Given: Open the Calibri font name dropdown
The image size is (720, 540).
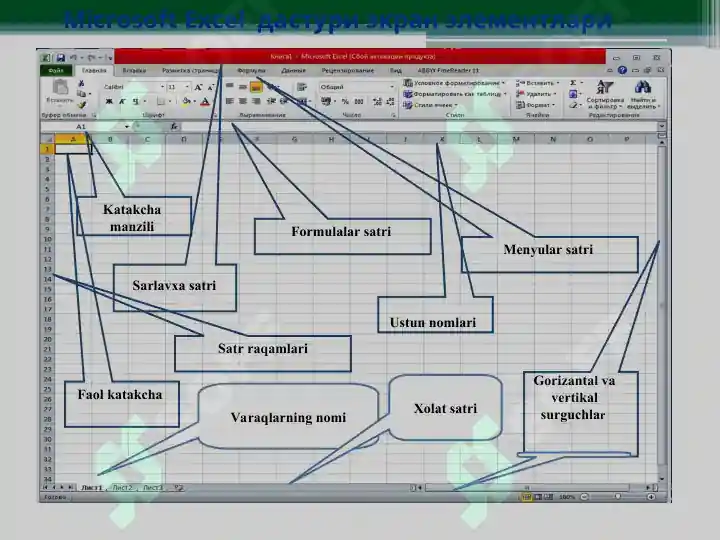Looking at the screenshot, I should point(163,87).
